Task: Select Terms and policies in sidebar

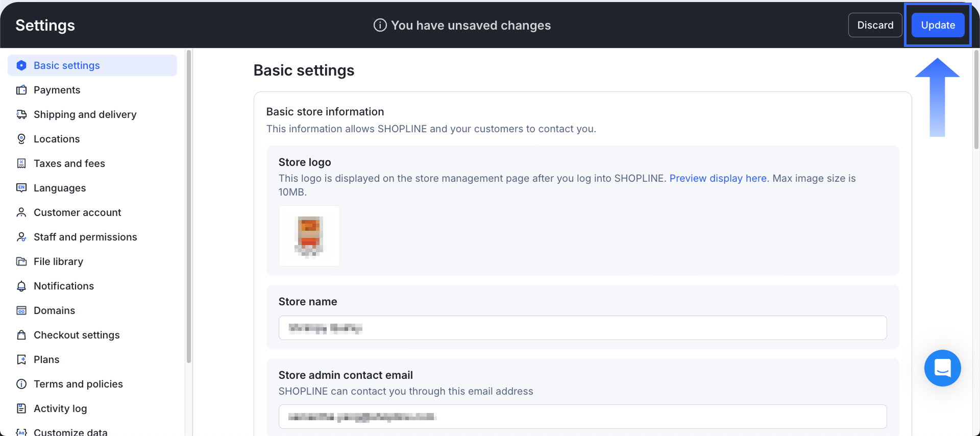Action: pos(78,384)
